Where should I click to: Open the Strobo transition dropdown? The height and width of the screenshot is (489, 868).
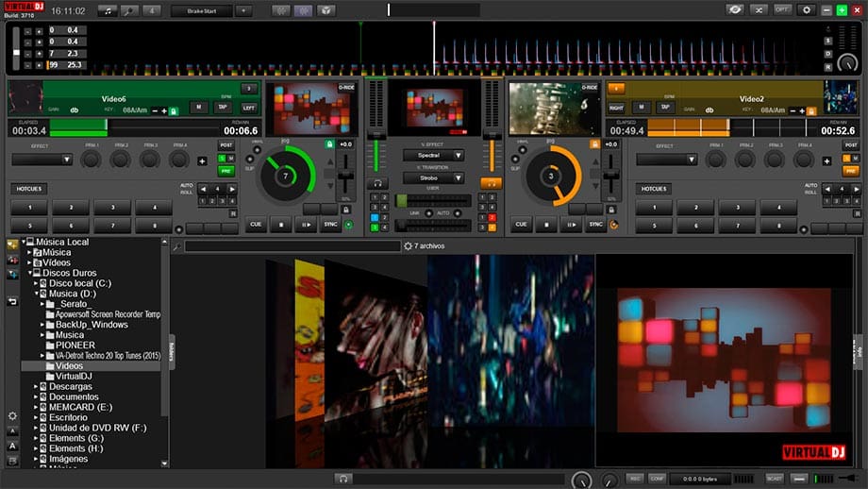(x=433, y=177)
